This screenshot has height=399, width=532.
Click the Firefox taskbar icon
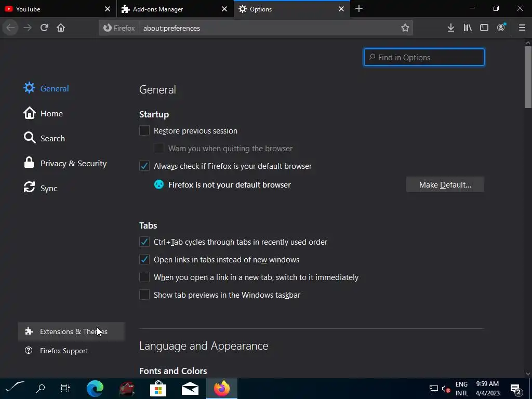[221, 388]
